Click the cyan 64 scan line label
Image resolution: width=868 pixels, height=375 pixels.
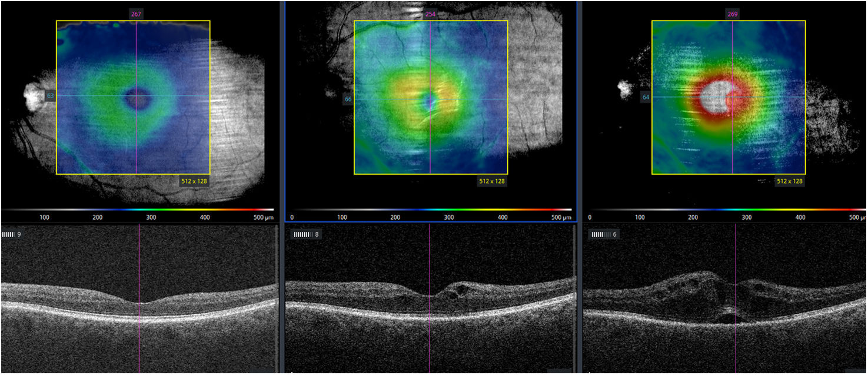click(646, 97)
